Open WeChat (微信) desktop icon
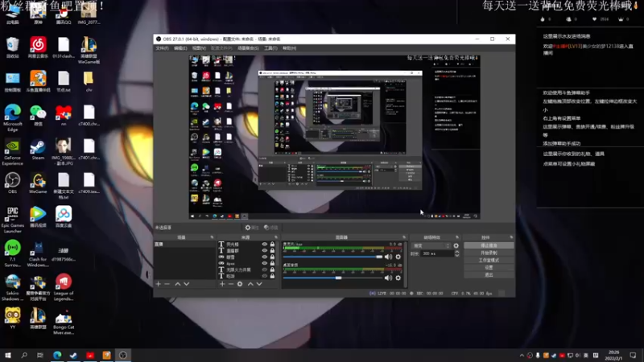644x362 pixels. click(38, 115)
